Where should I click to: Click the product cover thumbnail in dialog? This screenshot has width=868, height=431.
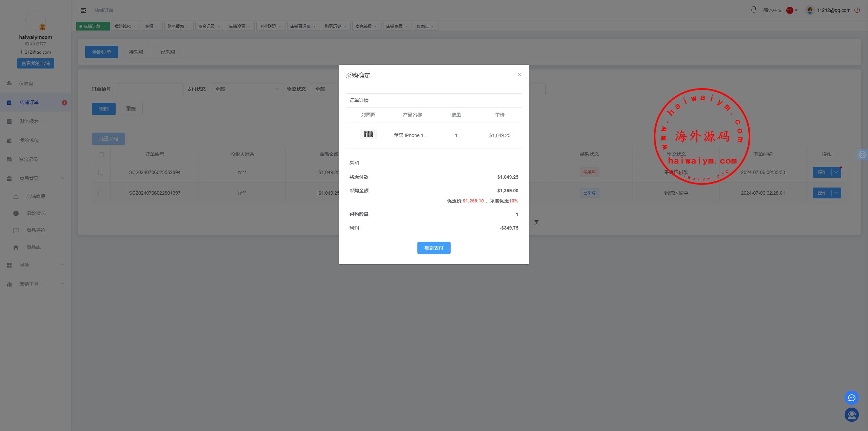(368, 134)
